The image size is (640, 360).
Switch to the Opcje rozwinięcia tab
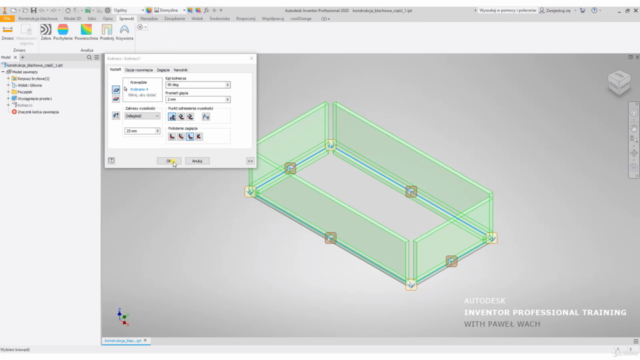point(139,70)
